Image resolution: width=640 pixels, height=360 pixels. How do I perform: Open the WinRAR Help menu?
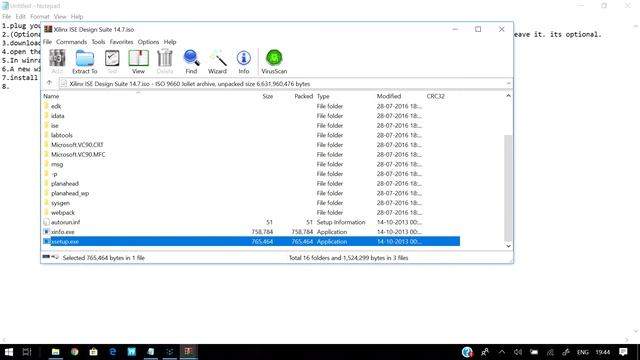(170, 42)
